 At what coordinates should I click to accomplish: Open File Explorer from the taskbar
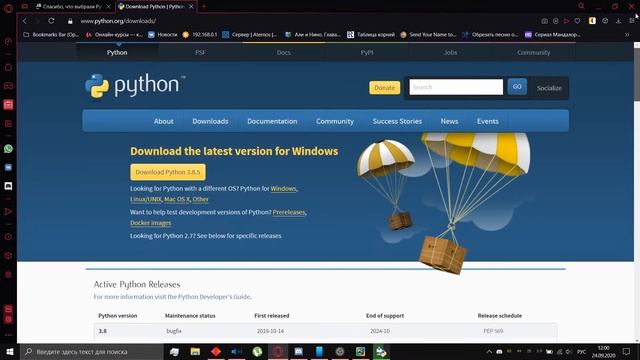tap(195, 351)
